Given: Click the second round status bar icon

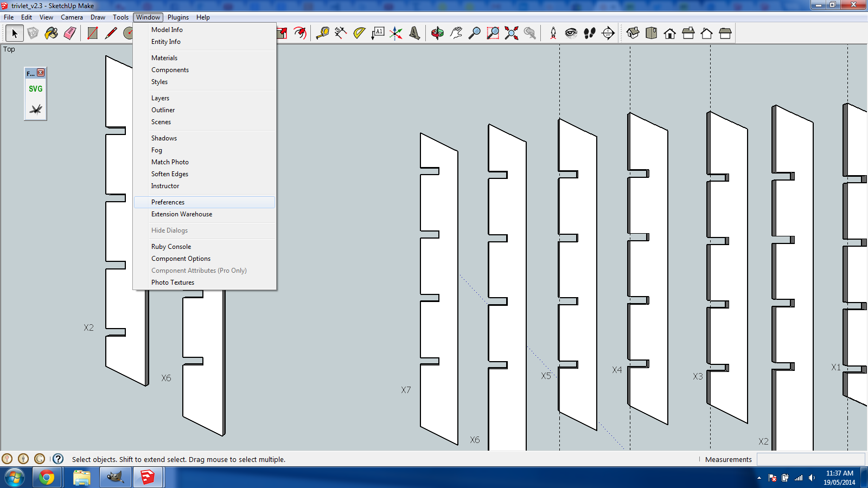Looking at the screenshot, I should [23, 459].
